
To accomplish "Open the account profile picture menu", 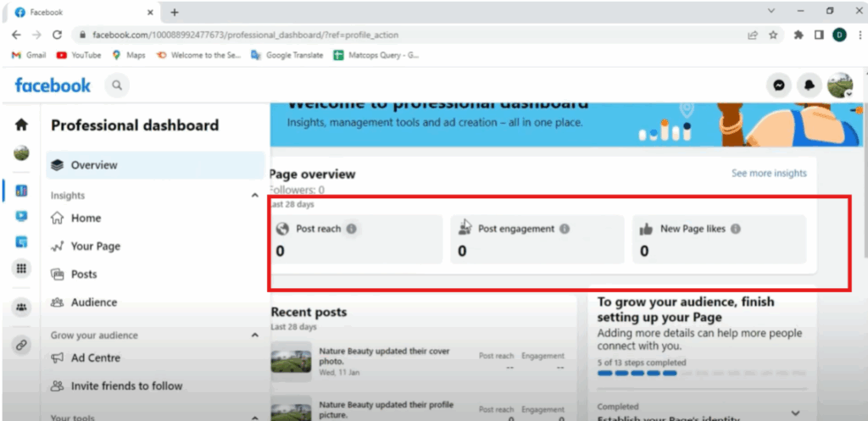I will coord(840,86).
